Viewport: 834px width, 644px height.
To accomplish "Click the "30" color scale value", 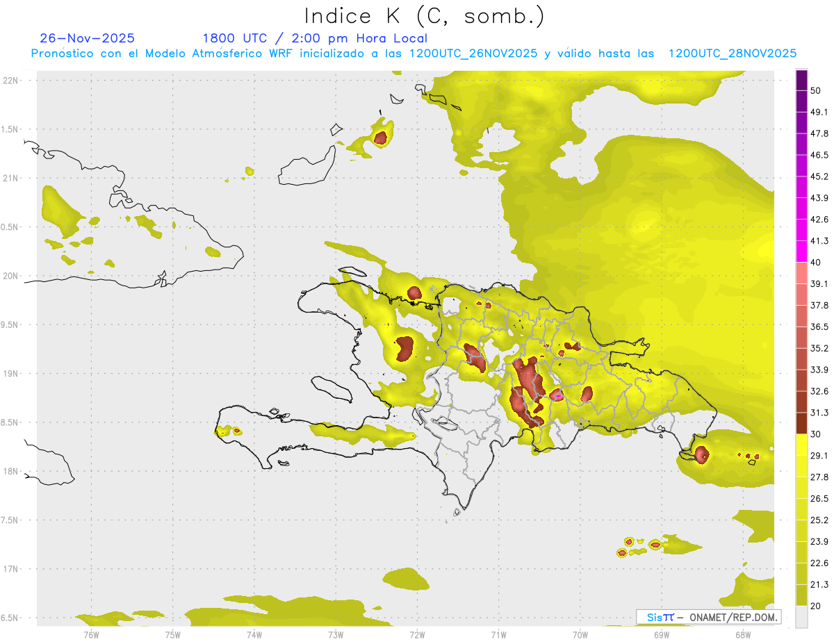I will click(x=816, y=434).
